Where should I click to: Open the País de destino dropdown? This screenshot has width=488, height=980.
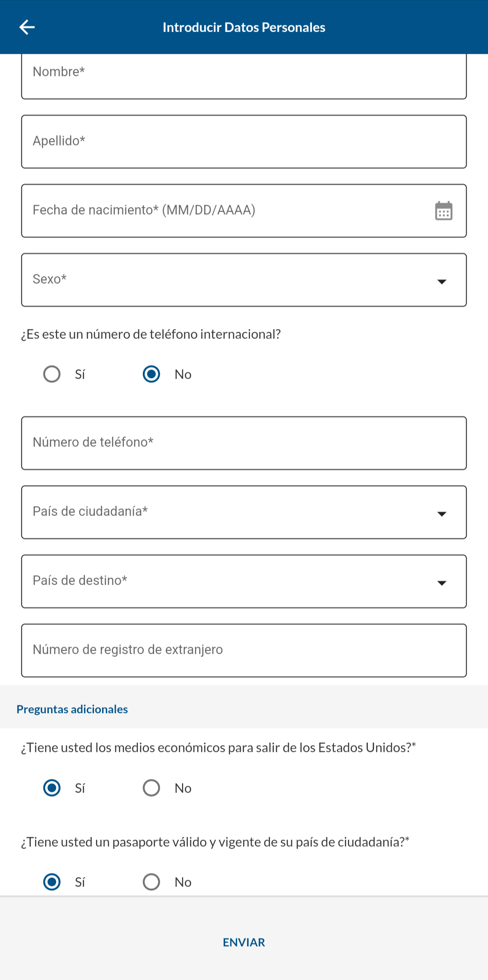244,581
